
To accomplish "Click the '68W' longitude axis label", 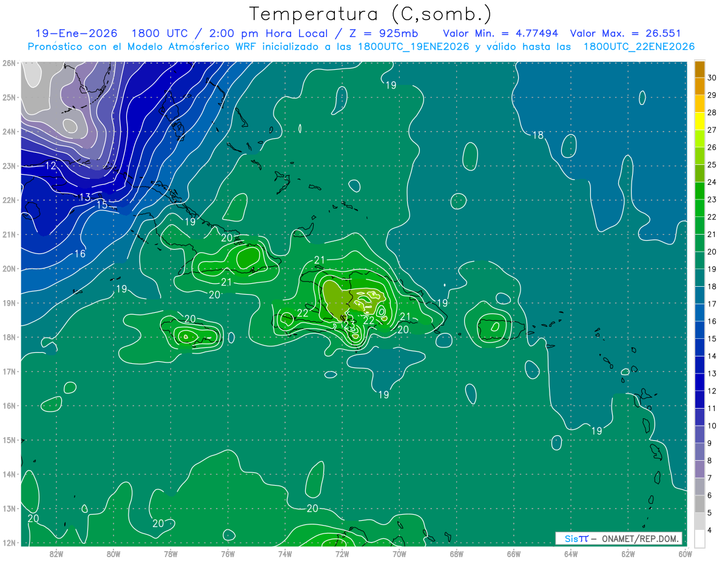I will click(x=457, y=554).
